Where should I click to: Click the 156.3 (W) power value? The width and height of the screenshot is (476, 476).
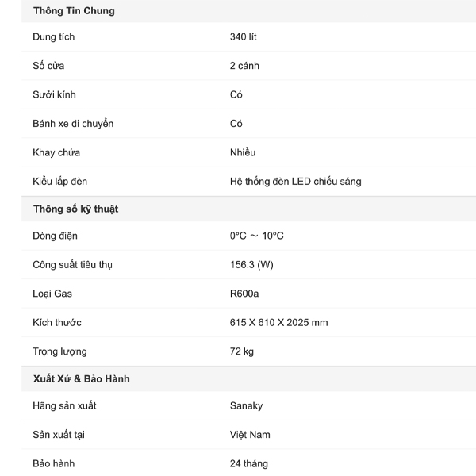coord(251,265)
